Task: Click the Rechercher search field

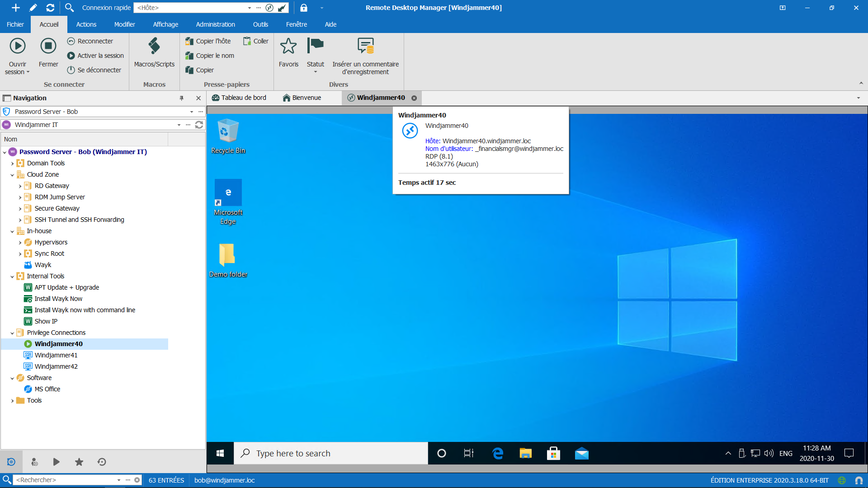Action: pos(66,480)
